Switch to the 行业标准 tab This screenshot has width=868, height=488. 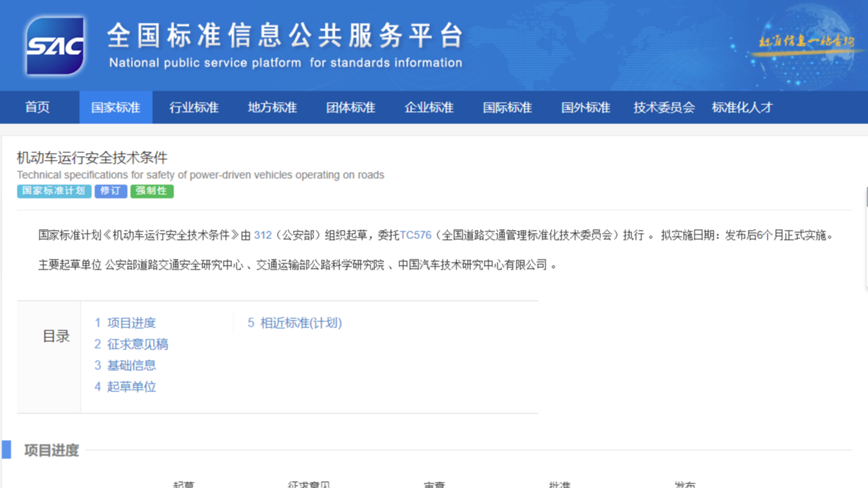(194, 107)
